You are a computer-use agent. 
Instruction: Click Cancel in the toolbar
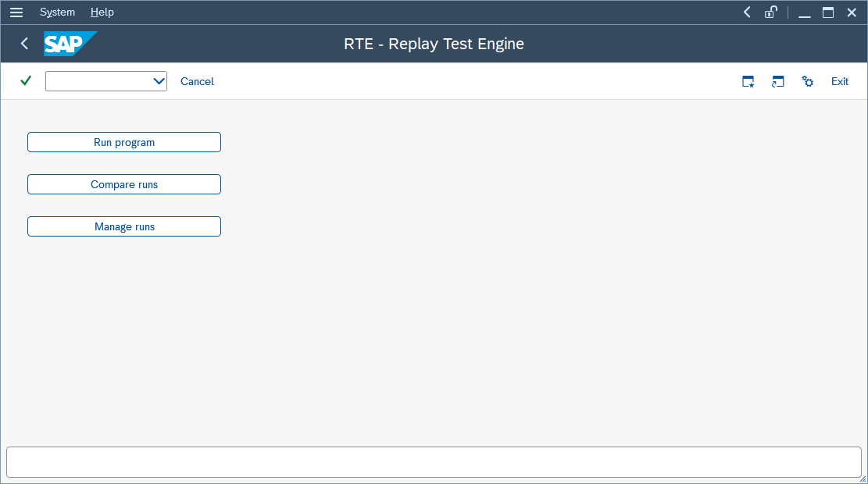click(x=197, y=81)
